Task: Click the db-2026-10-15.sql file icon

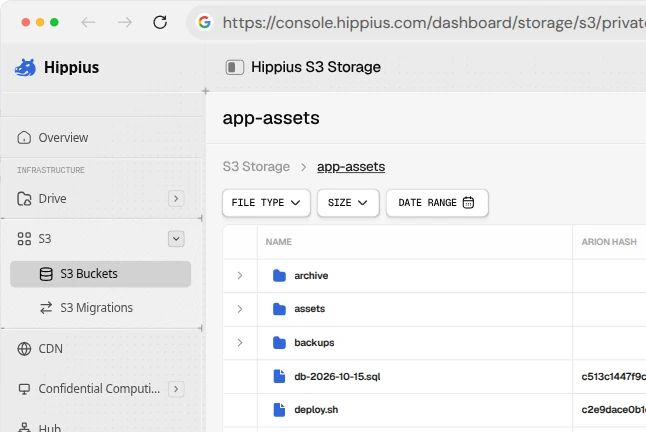Action: point(279,376)
